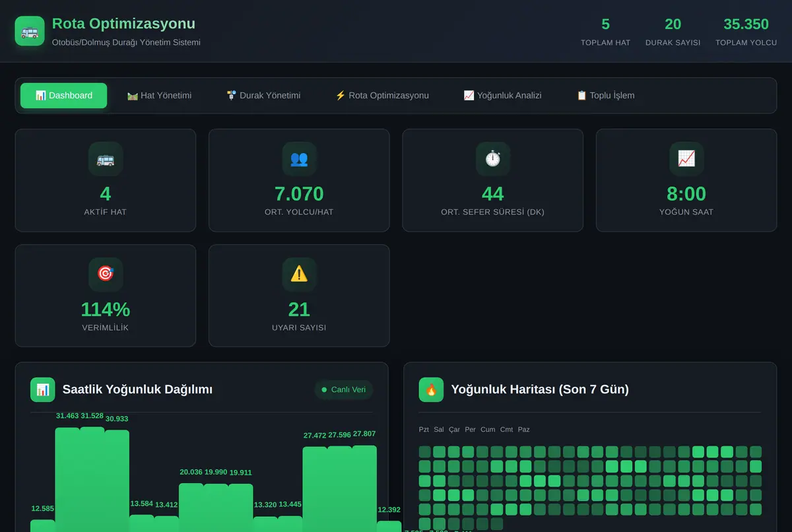Click the fire icon beside Yoğunluk Haritası
Viewport: 792px width, 532px height.
tap(431, 389)
